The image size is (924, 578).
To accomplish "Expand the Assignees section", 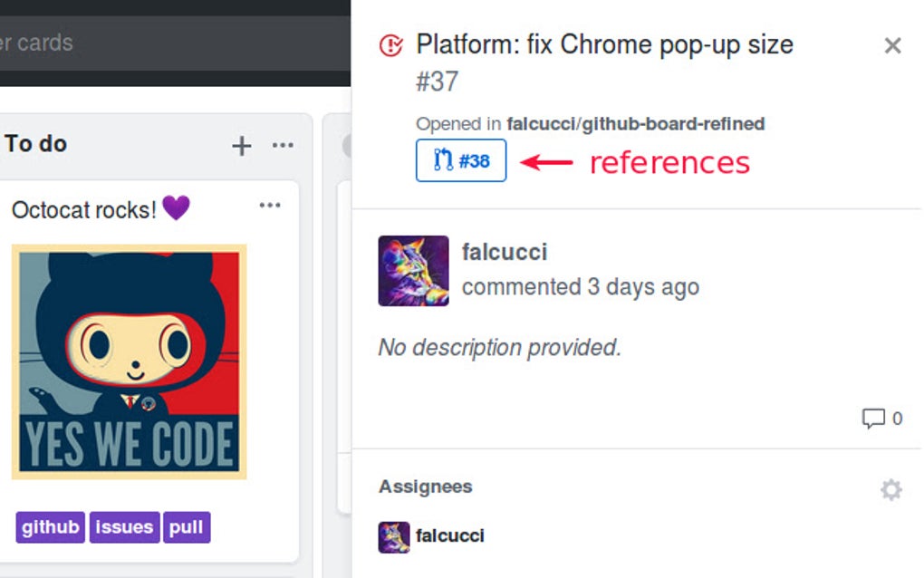I will pyautogui.click(x=425, y=486).
